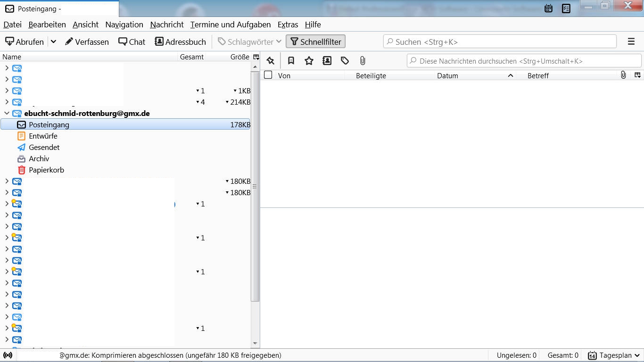644x362 pixels.
Task: Filter messages with attachments
Action: [363, 61]
